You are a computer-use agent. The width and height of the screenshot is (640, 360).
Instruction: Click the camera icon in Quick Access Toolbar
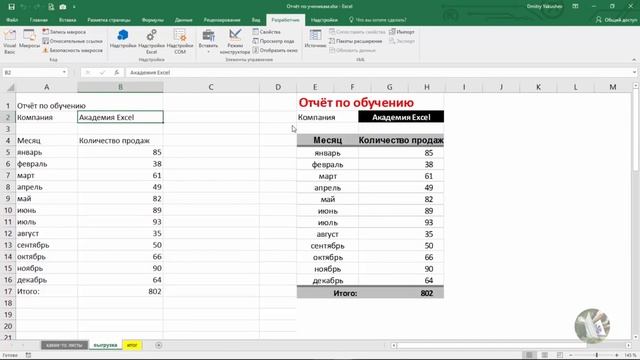tap(63, 7)
